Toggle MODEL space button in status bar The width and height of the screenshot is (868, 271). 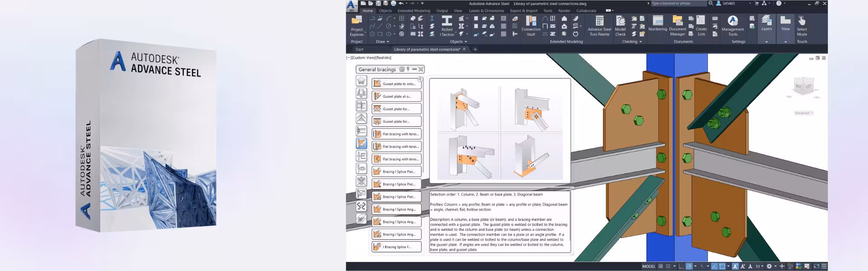click(x=649, y=266)
